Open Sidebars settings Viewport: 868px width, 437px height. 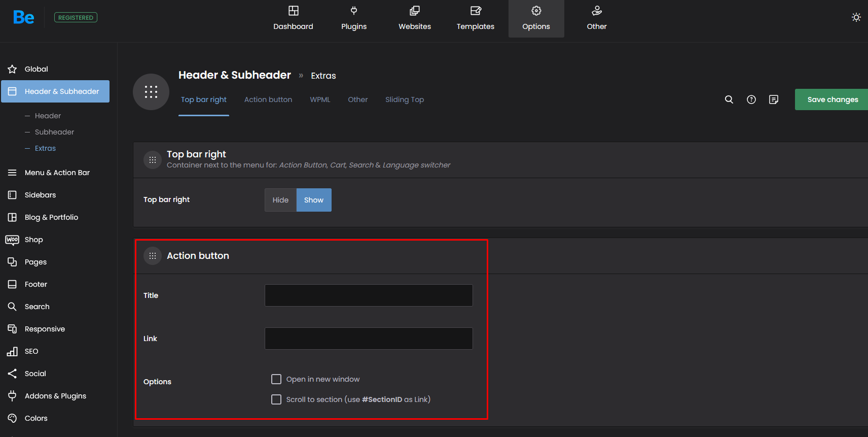55,195
